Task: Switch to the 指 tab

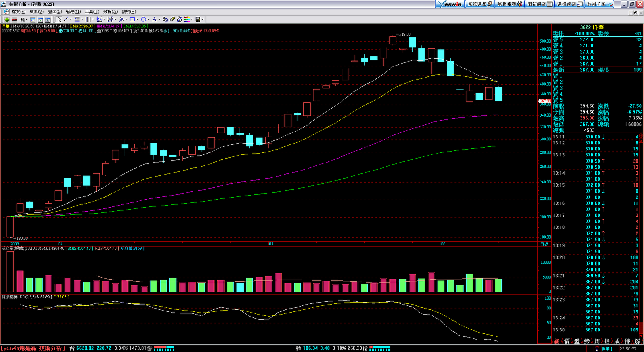Action: click(607, 341)
